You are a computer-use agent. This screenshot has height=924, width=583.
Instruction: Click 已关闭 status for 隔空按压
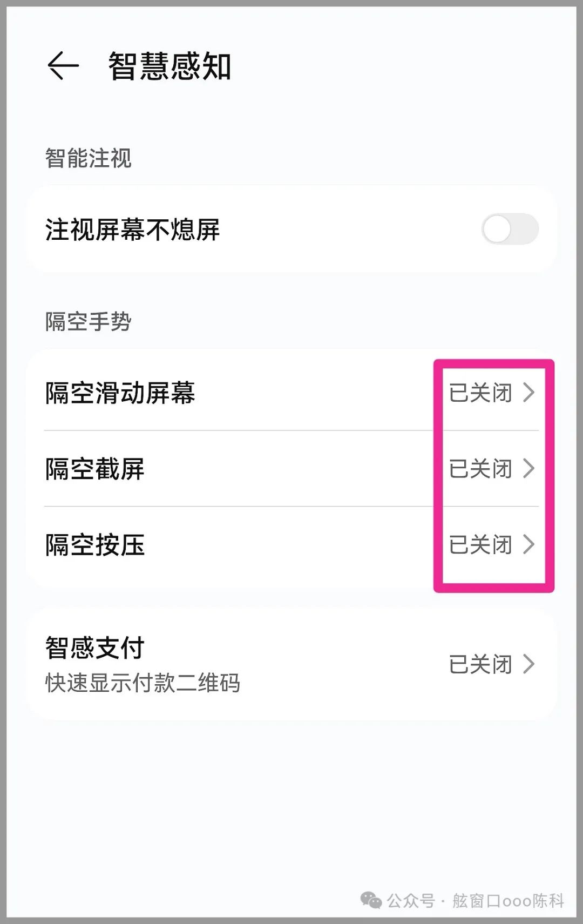(x=480, y=544)
